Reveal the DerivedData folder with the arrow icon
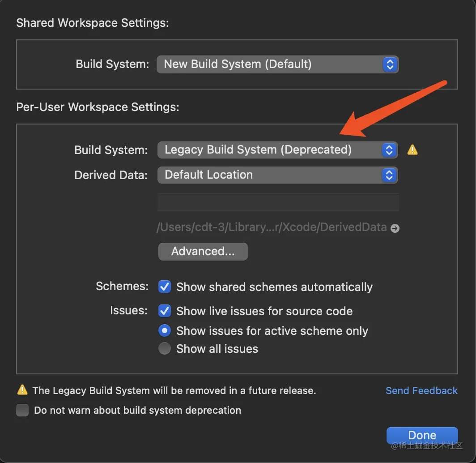This screenshot has width=476, height=463. [x=395, y=228]
